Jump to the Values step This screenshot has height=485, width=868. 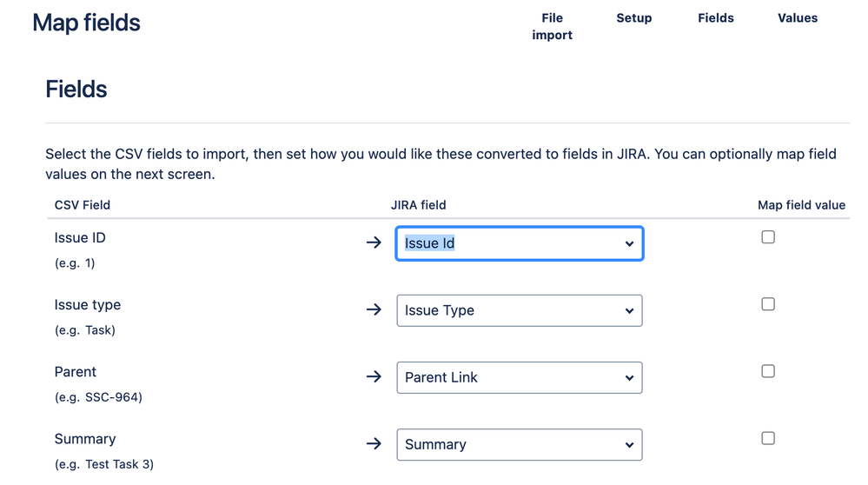click(x=798, y=18)
